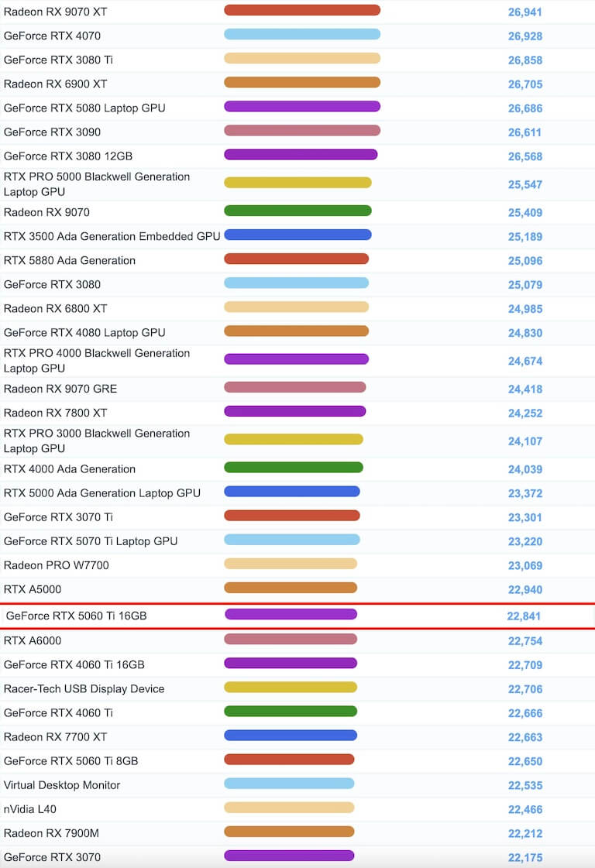Select GeForce RTX 3080 12GB name
Screen dimensions: 595x868
click(x=68, y=156)
